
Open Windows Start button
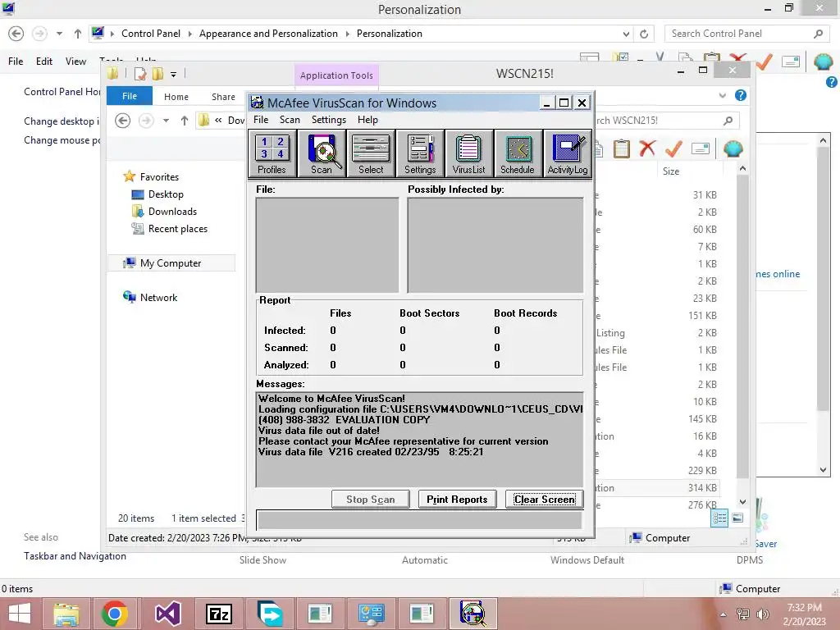(x=20, y=614)
